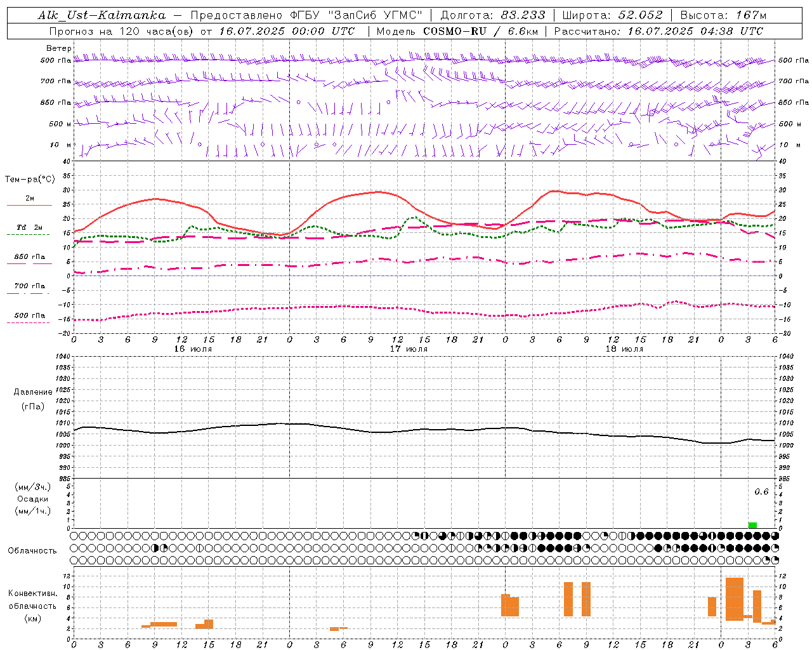Viewport: 812px width, 650px height.
Task: Click the (гПа) pressure unit label
Action: click(33, 407)
